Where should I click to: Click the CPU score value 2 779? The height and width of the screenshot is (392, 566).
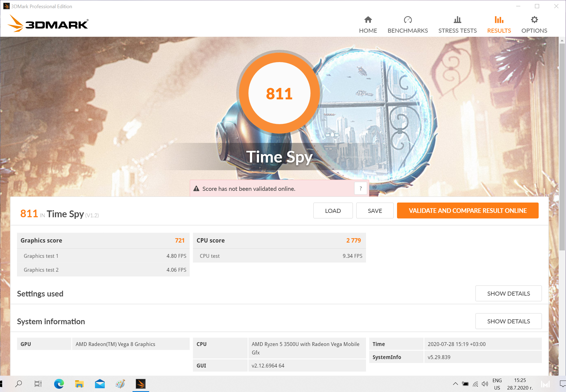coord(353,240)
